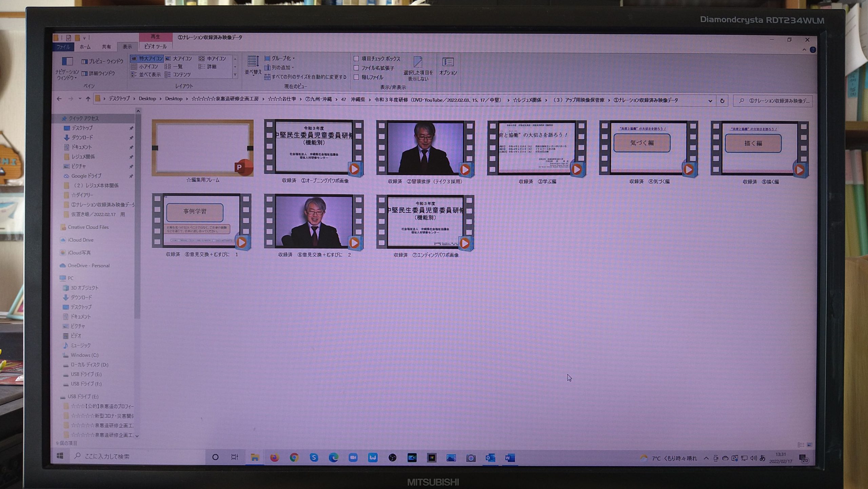The width and height of the screenshot is (868, 489).
Task: Click taskbar search box ここに入力して検索
Action: pos(137,456)
